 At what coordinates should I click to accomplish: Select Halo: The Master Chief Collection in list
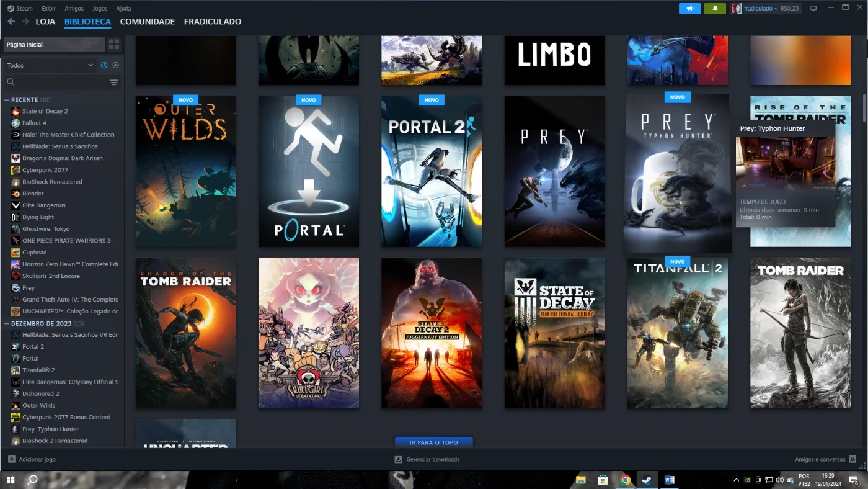click(x=68, y=135)
